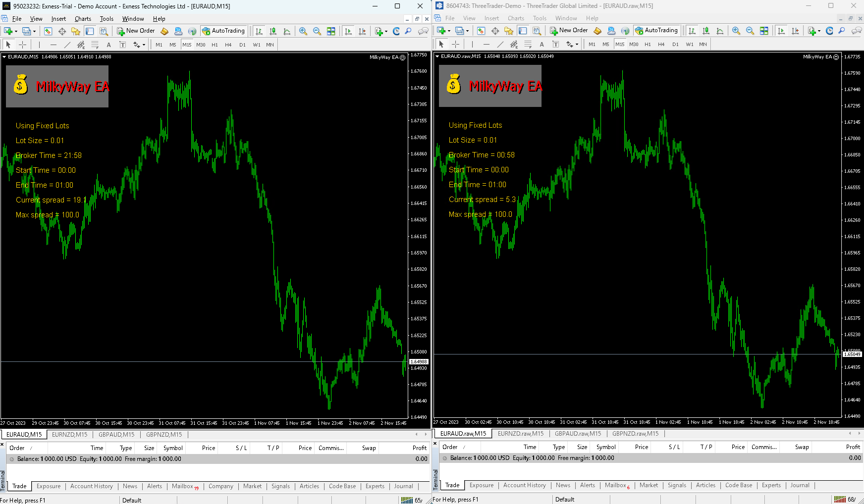Image resolution: width=864 pixels, height=504 pixels.
Task: Launch MetaEditor from the Exness toolbar
Action: [x=164, y=31]
